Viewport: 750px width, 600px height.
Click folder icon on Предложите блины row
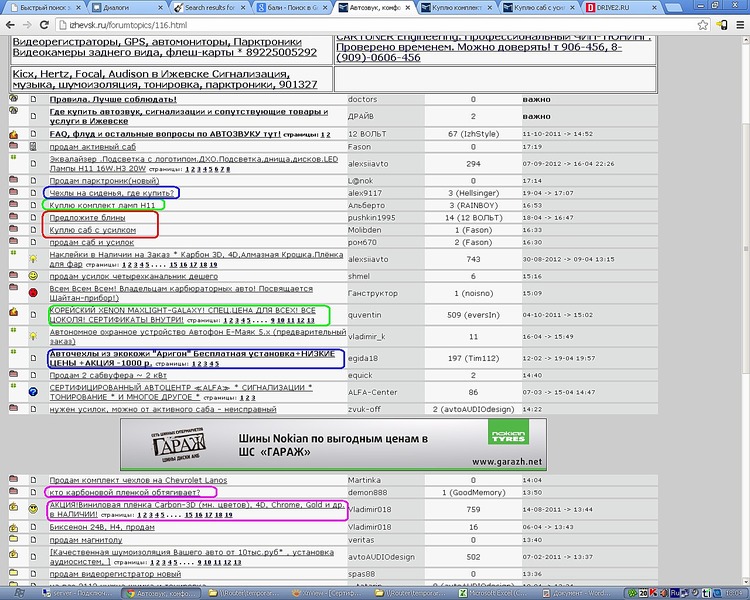point(13,216)
